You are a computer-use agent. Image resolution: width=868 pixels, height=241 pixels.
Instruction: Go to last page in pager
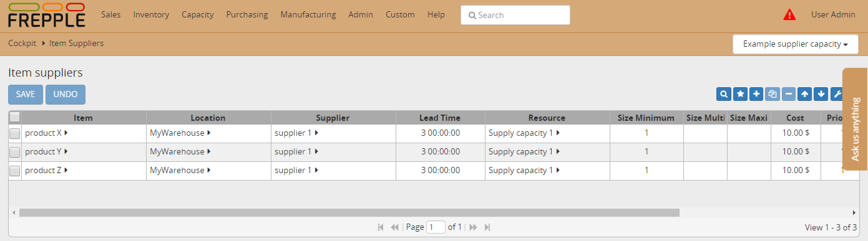[x=487, y=227]
